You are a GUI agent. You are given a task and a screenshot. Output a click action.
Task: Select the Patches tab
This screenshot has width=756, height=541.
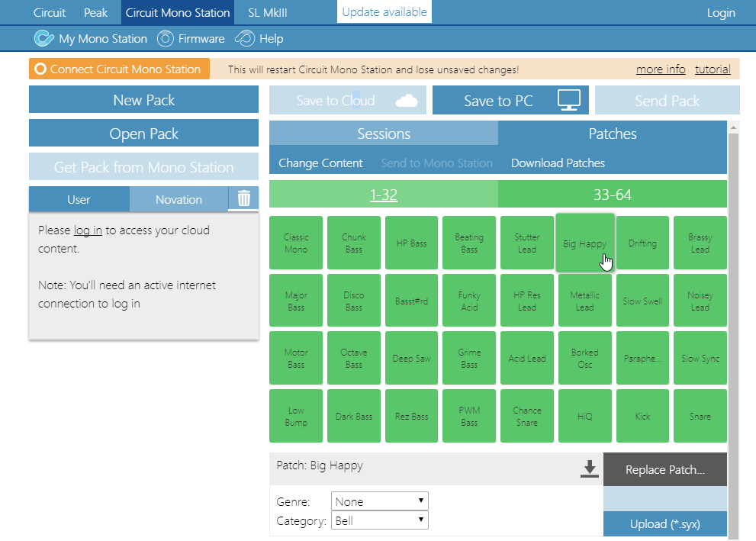[613, 133]
